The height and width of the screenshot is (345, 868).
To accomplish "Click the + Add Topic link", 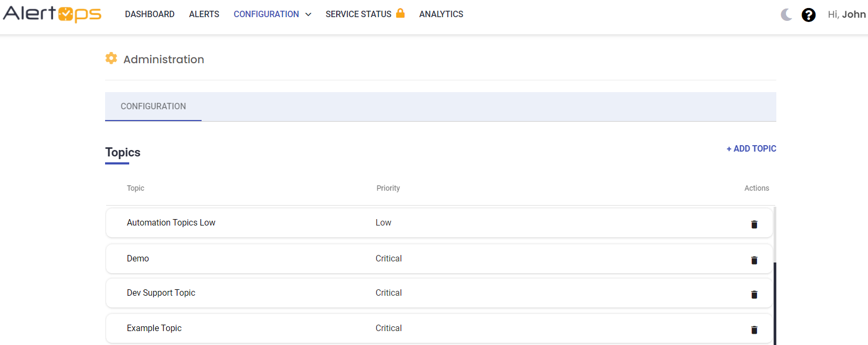I will pos(751,149).
